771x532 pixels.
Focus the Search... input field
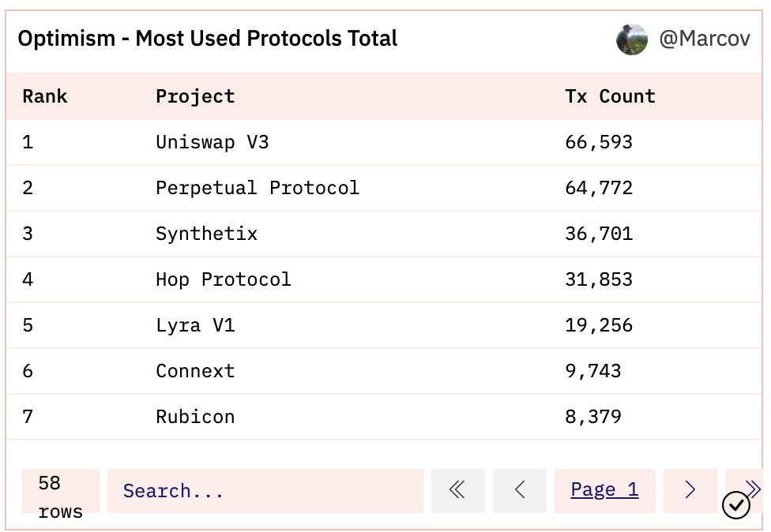[x=265, y=491]
